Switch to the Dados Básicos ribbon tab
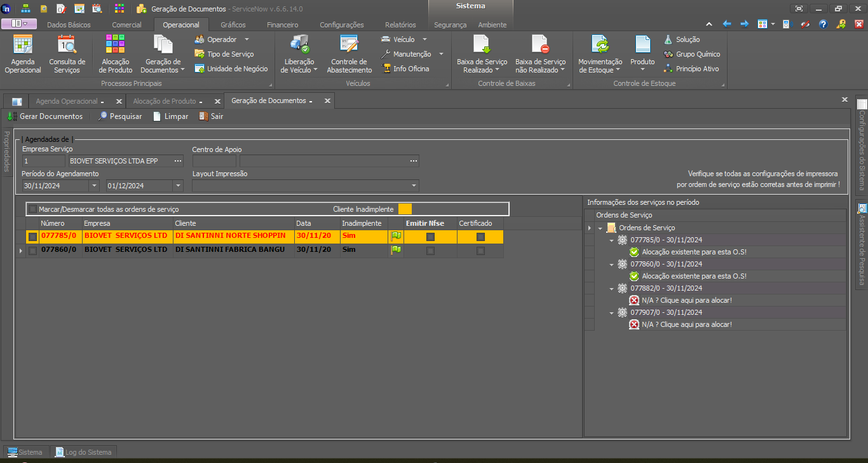Viewport: 868px width, 463px height. point(69,25)
